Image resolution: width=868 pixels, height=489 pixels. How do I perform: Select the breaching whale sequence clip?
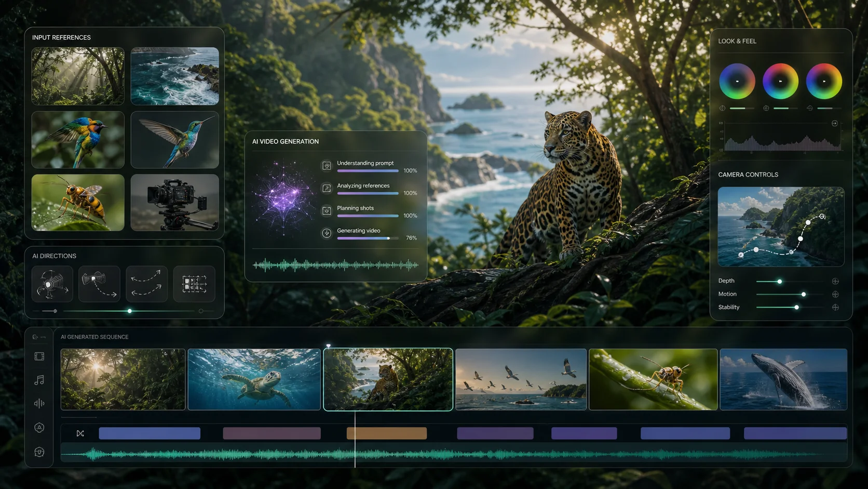(783, 379)
